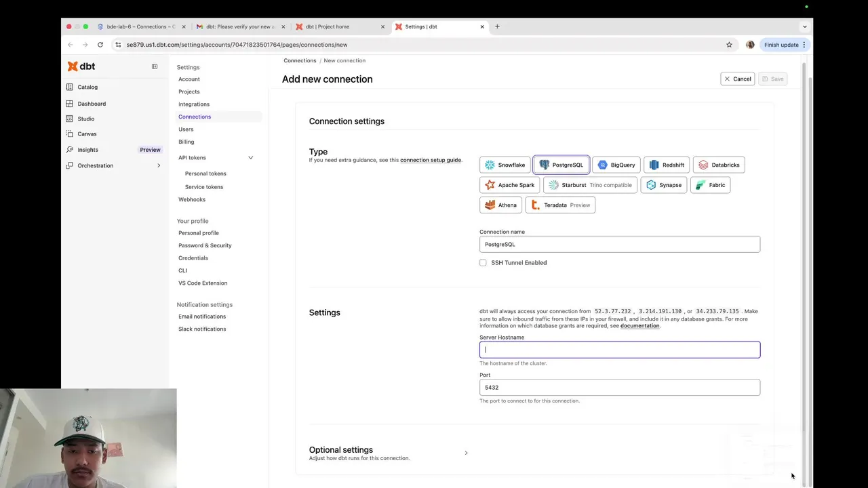
Task: Open Catalog from the sidebar
Action: [87, 87]
